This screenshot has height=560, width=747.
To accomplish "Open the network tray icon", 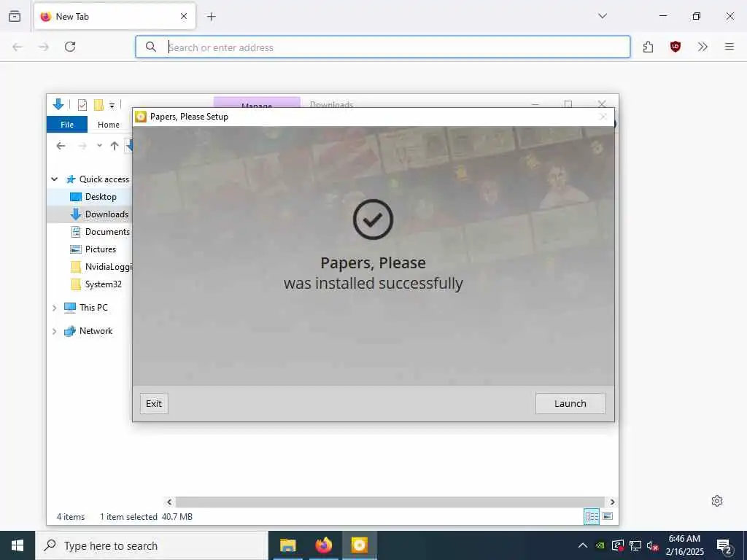I will coord(635,545).
